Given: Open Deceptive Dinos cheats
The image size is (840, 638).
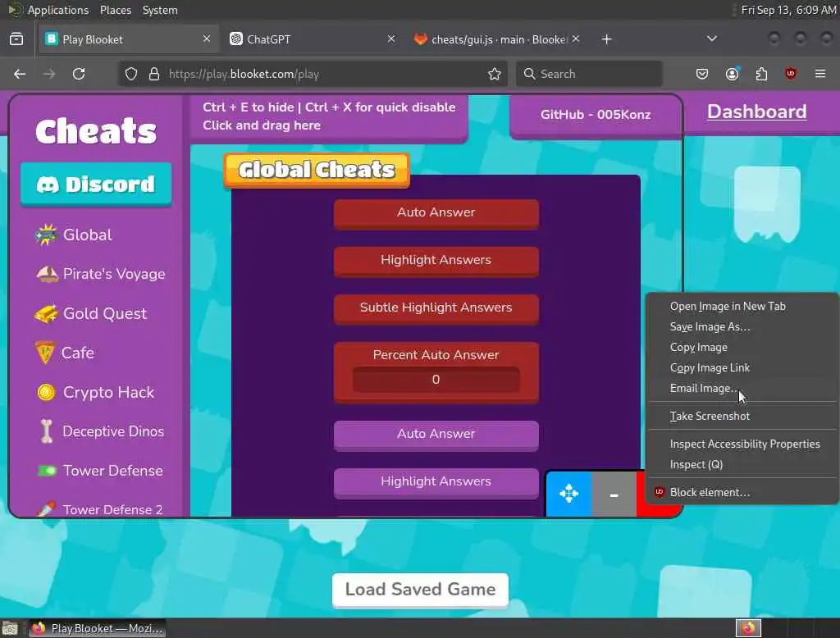Looking at the screenshot, I should pos(100,431).
